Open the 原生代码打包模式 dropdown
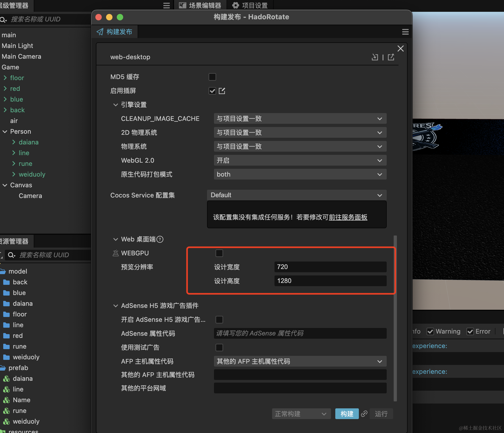504x433 pixels. pos(300,174)
